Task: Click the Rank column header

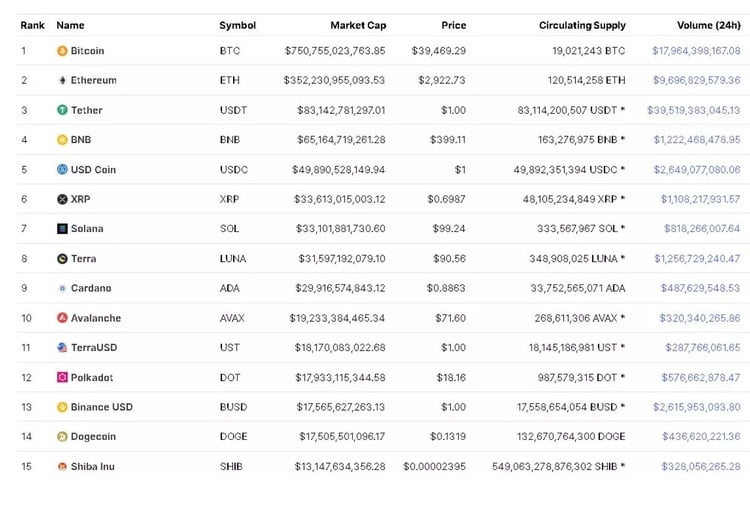Action: [32, 25]
